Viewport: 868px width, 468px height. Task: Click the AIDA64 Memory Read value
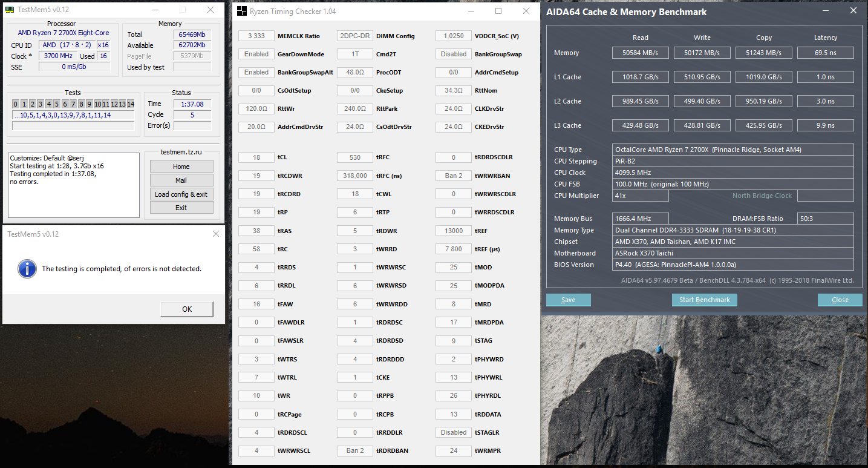(x=641, y=53)
